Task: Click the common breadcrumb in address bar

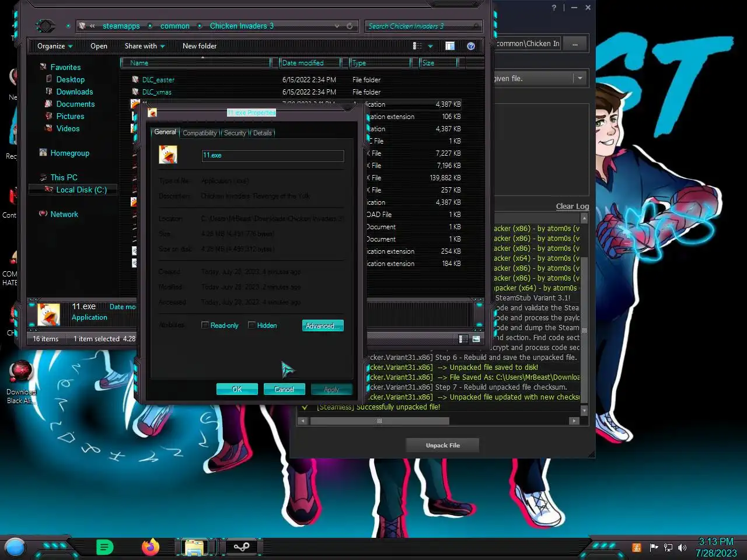Action: (x=174, y=26)
